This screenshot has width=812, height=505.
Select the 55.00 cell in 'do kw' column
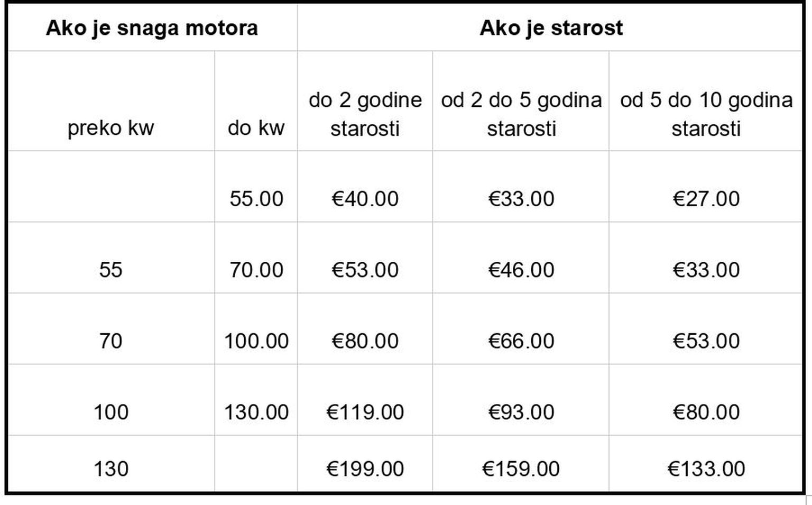[256, 199]
